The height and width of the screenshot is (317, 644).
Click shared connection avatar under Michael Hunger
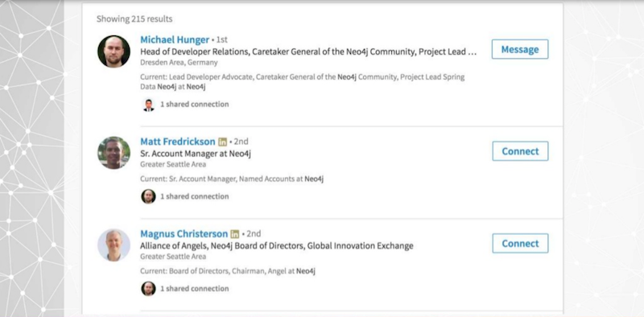click(148, 105)
